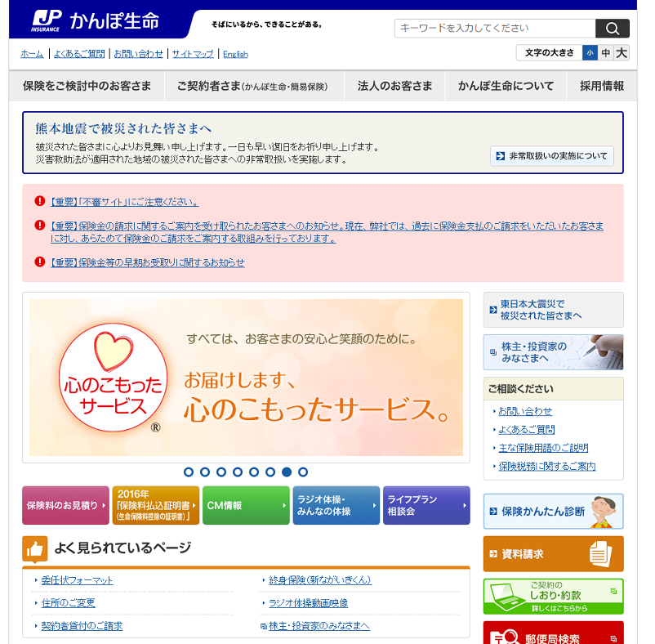Screen dimensions: 655x644
Task: Click orange 資料請求 banner
Action: 553,554
